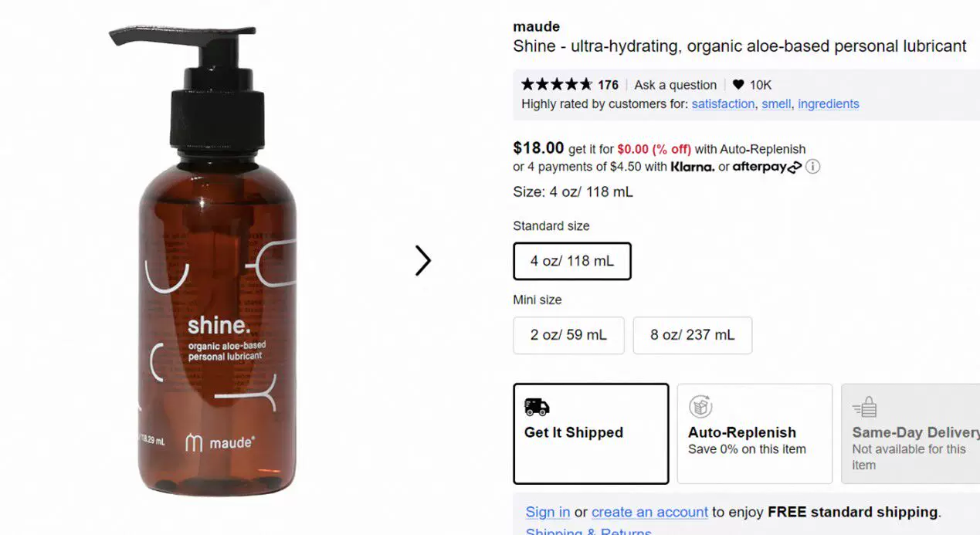Select Same-Day Delivery option

910,433
